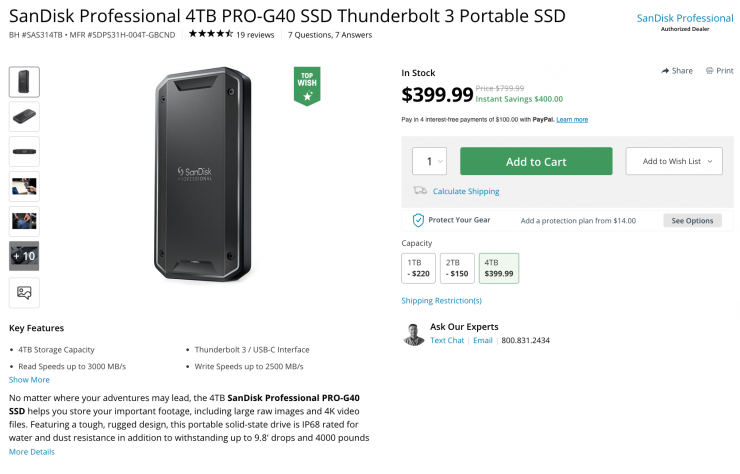Select the first product thumbnail
The image size is (740, 474).
[x=24, y=82]
